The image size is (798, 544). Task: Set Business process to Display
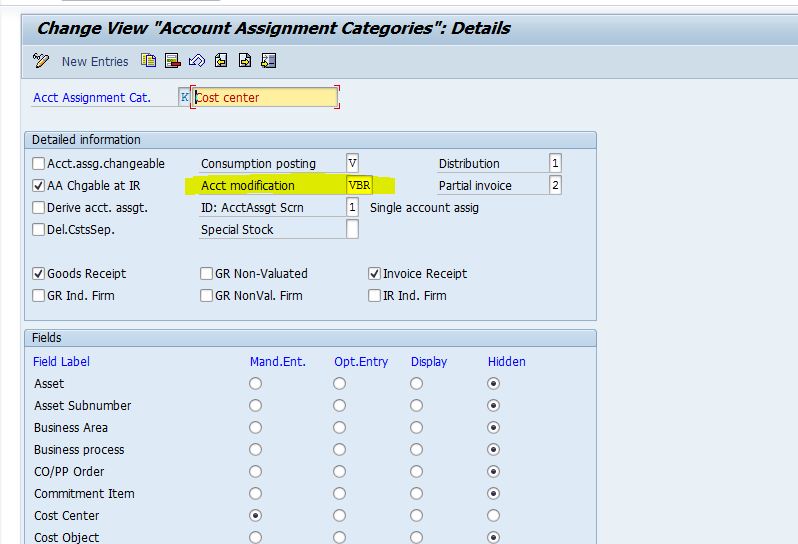point(416,449)
